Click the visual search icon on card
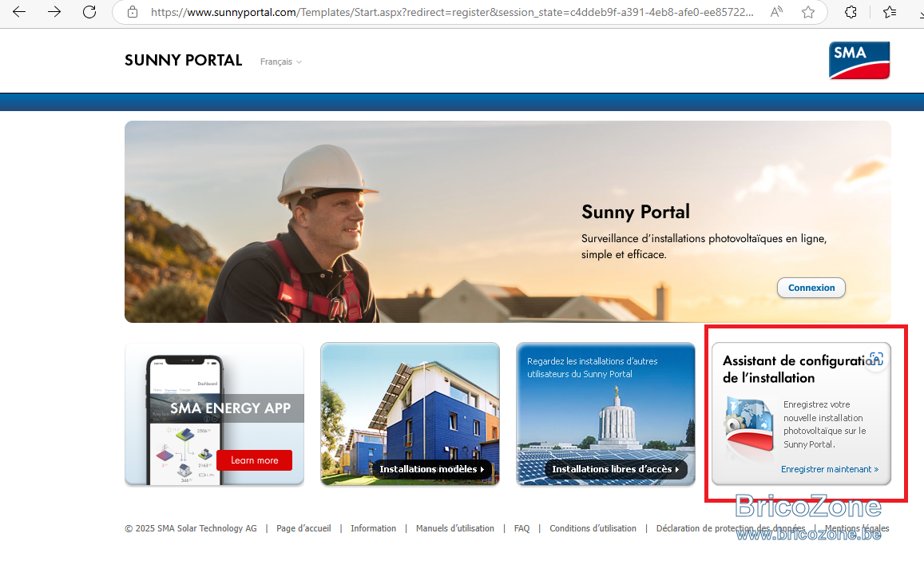The width and height of the screenshot is (924, 569). point(876,359)
